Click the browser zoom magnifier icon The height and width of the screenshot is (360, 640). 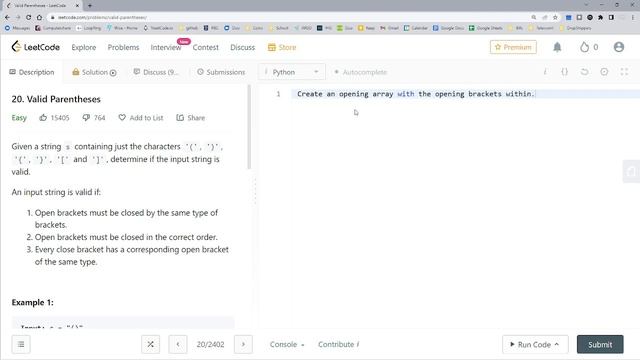(534, 18)
